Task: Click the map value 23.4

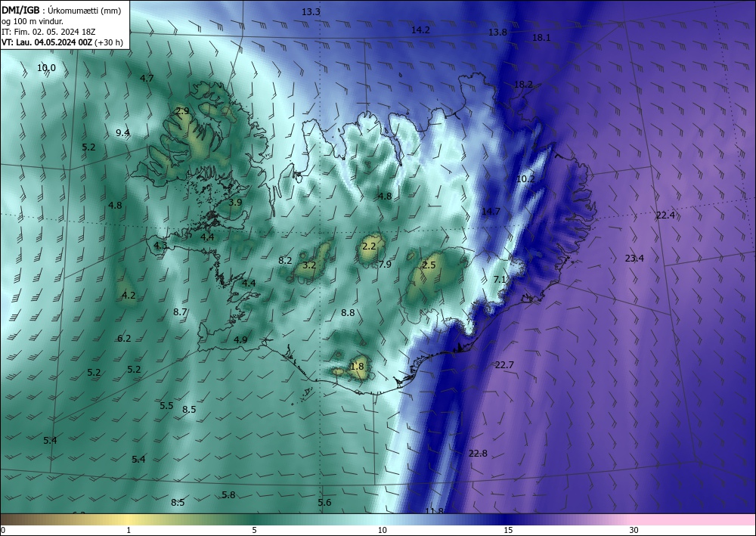Action: point(634,259)
